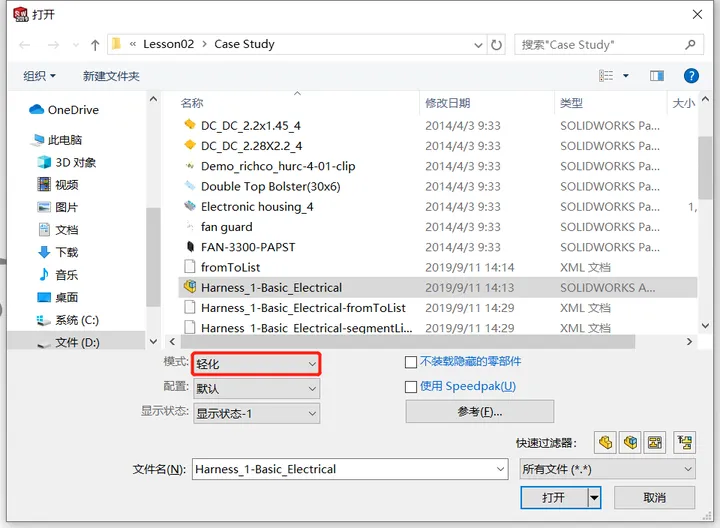Sort by the 名称 column header
Image resolution: width=720 pixels, height=528 pixels.
pos(298,103)
